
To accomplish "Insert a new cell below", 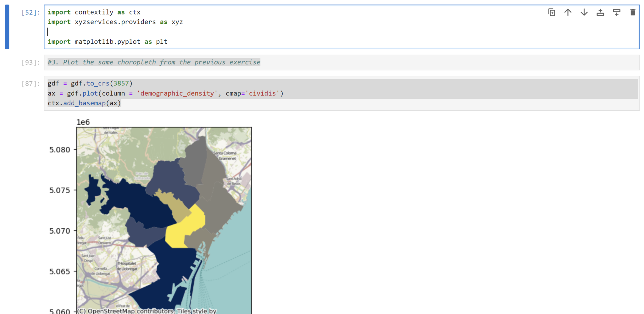I will click(616, 12).
